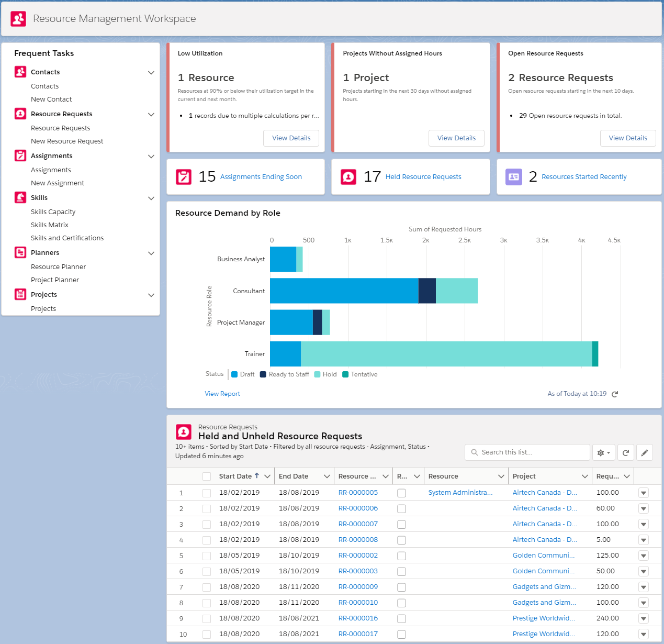Click the Assignments Ending Soon icon

click(184, 177)
